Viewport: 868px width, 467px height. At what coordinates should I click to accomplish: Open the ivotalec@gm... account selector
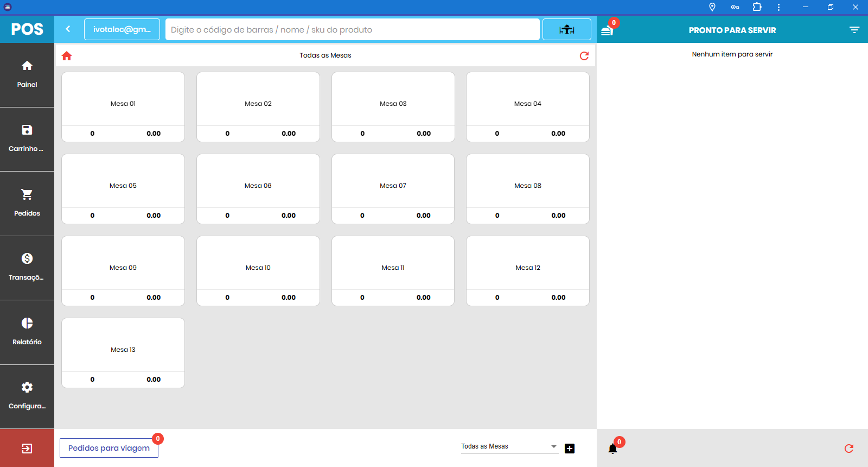pos(122,29)
